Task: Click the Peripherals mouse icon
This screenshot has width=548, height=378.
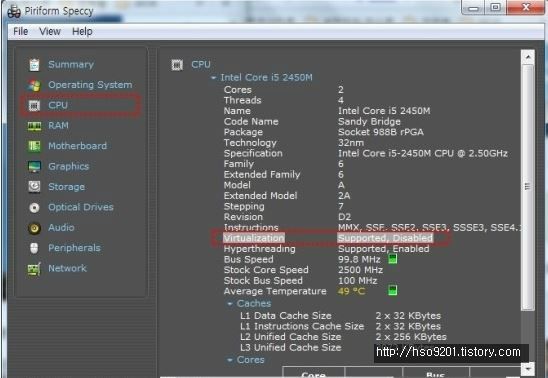Action: [x=34, y=248]
